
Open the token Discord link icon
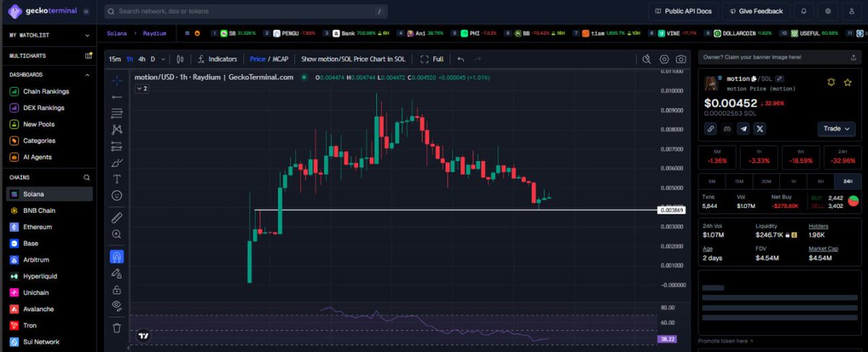tap(727, 129)
